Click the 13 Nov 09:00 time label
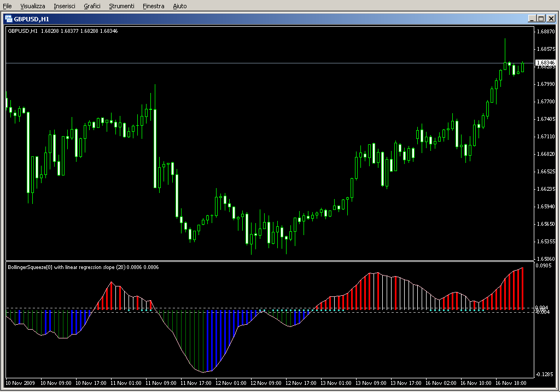560x392 pixels. [371, 383]
